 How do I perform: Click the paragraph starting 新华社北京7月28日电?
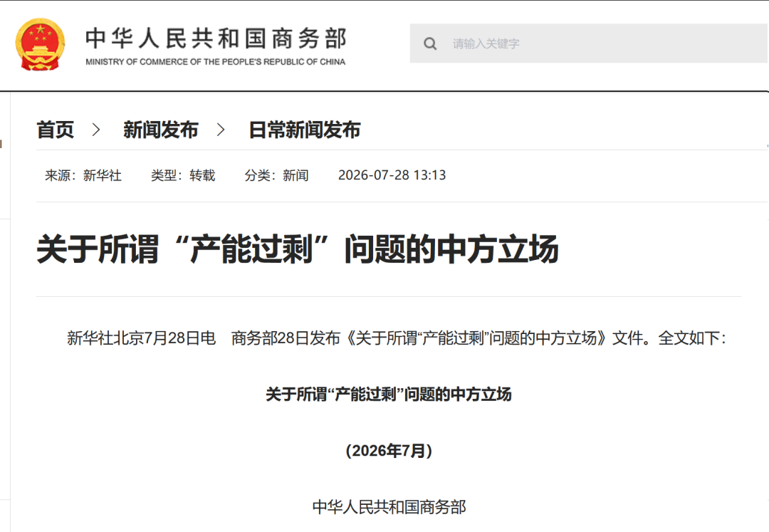point(397,338)
